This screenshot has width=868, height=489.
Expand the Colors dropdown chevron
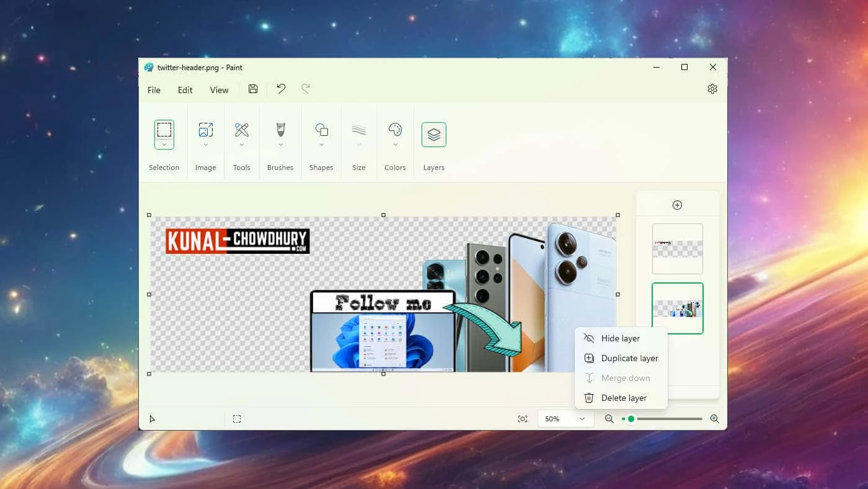tap(395, 145)
